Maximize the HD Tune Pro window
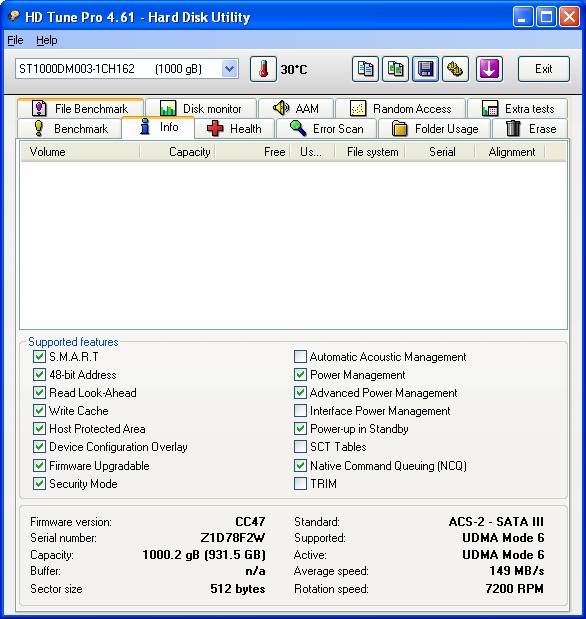Screen dimensions: 586x619 (547, 17)
